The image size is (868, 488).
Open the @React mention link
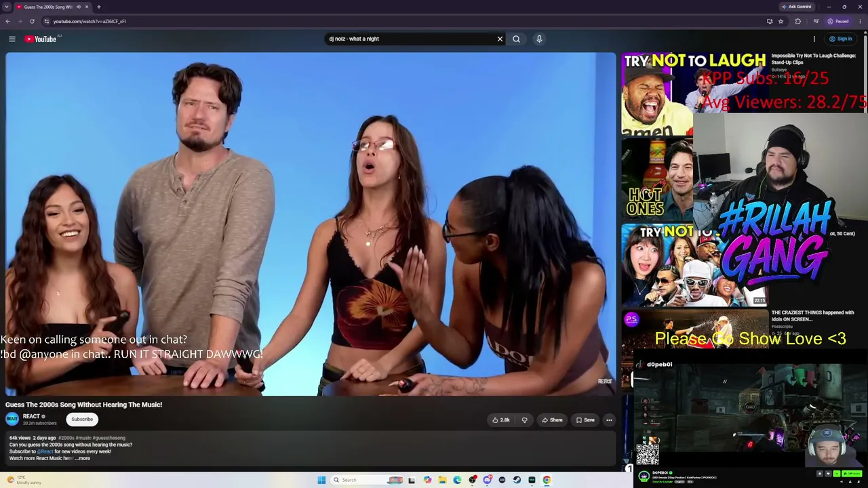(45, 452)
